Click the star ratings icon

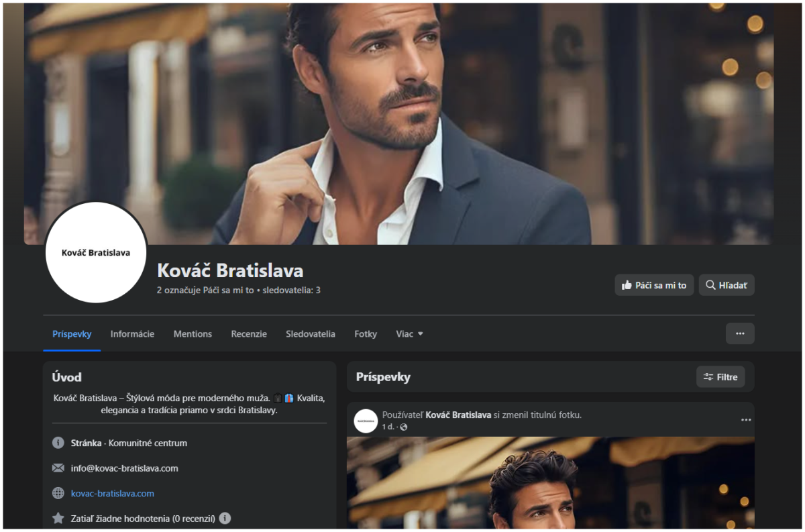pos(58,519)
